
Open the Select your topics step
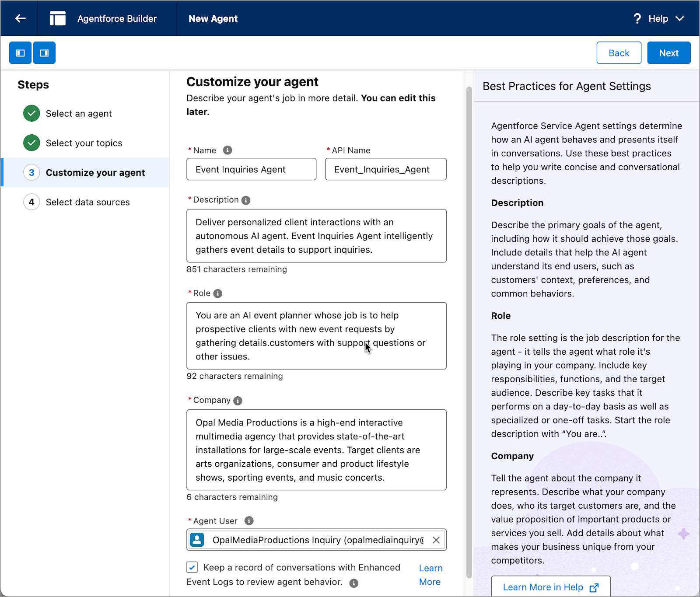84,143
